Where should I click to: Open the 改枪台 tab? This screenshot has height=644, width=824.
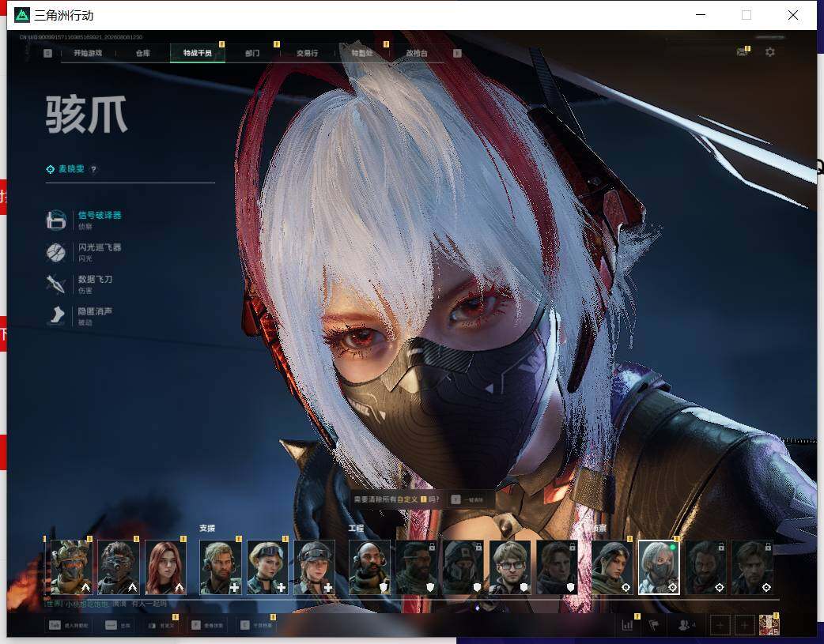(417, 53)
